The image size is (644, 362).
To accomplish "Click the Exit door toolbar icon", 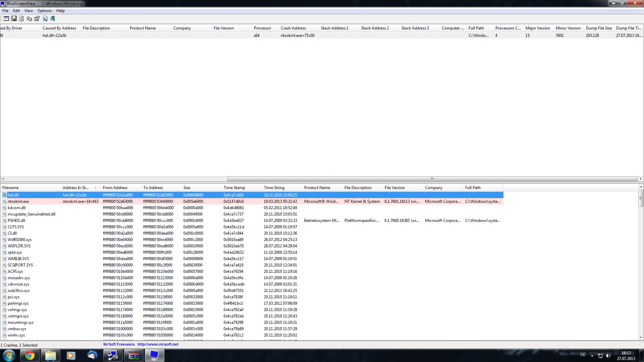I will (x=53, y=19).
